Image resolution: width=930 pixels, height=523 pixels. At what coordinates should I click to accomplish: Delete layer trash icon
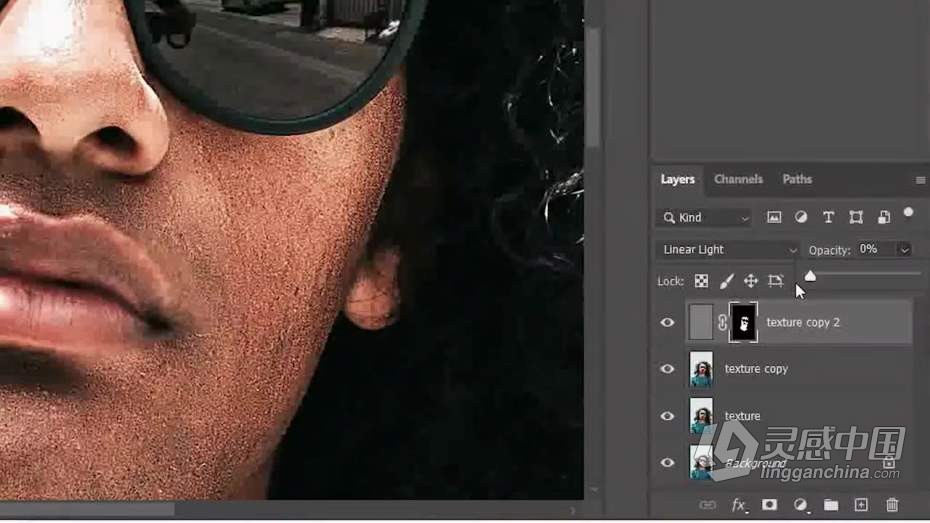[x=892, y=505]
